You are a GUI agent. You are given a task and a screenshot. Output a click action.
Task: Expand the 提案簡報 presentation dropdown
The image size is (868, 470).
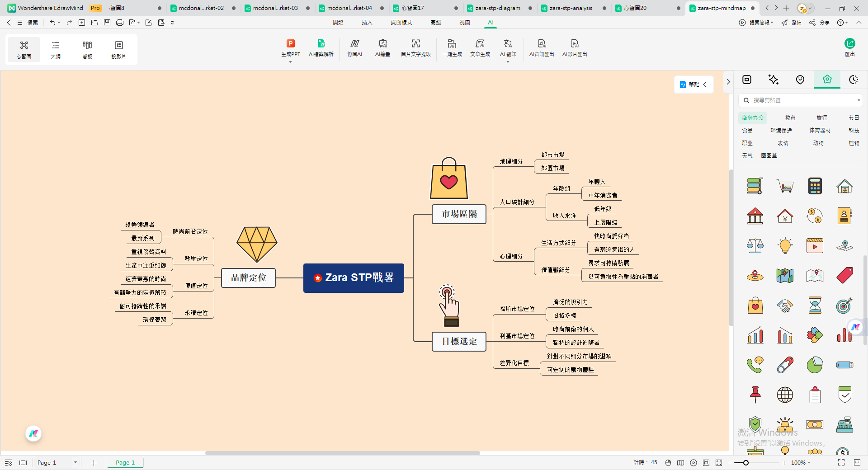pyautogui.click(x=772, y=23)
